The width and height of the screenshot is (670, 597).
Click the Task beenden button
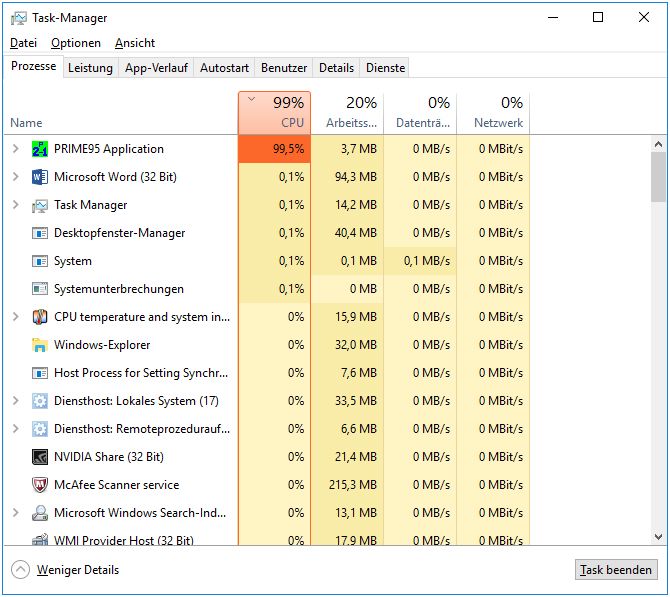click(616, 570)
